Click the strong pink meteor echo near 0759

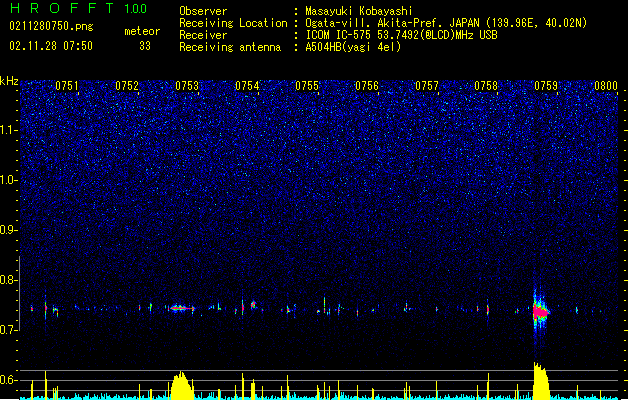[540, 311]
